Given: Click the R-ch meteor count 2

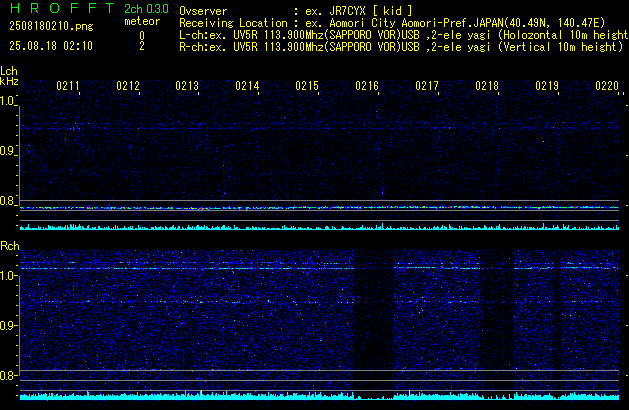Looking at the screenshot, I should 142,46.
